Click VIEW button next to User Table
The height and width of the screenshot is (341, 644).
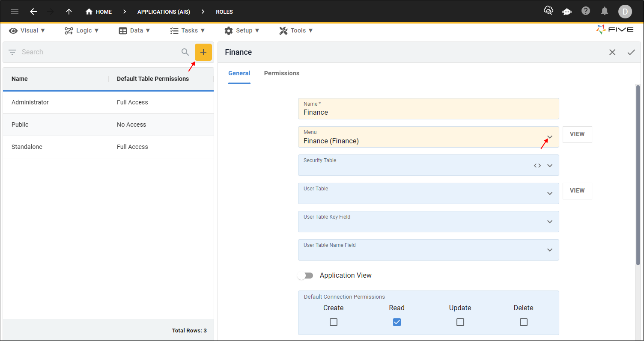pyautogui.click(x=577, y=191)
